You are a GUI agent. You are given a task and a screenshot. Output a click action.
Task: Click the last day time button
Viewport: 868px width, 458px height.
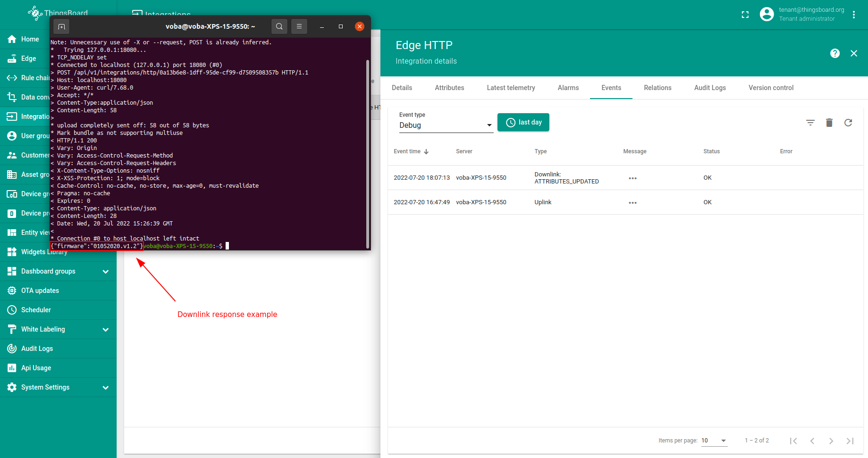click(x=523, y=122)
